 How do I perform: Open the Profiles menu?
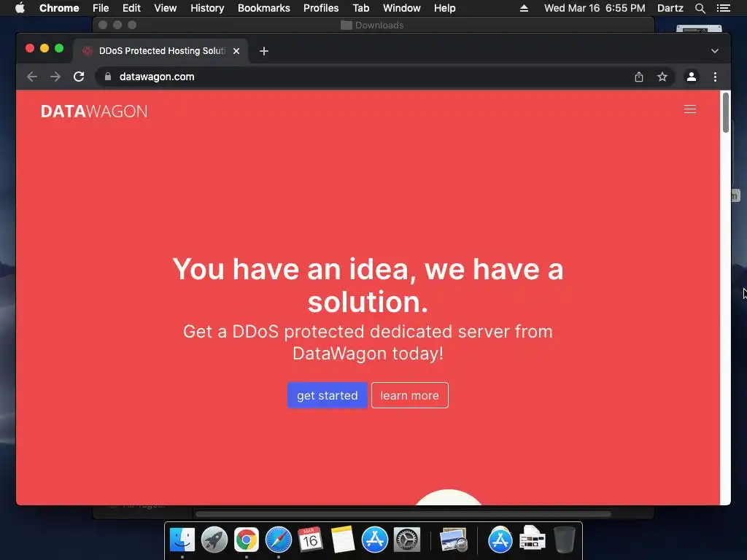(321, 8)
